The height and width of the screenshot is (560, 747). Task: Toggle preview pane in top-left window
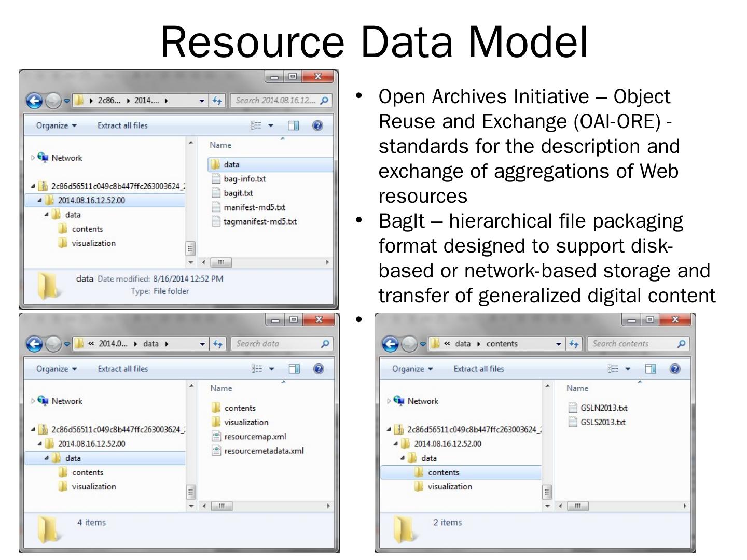294,125
